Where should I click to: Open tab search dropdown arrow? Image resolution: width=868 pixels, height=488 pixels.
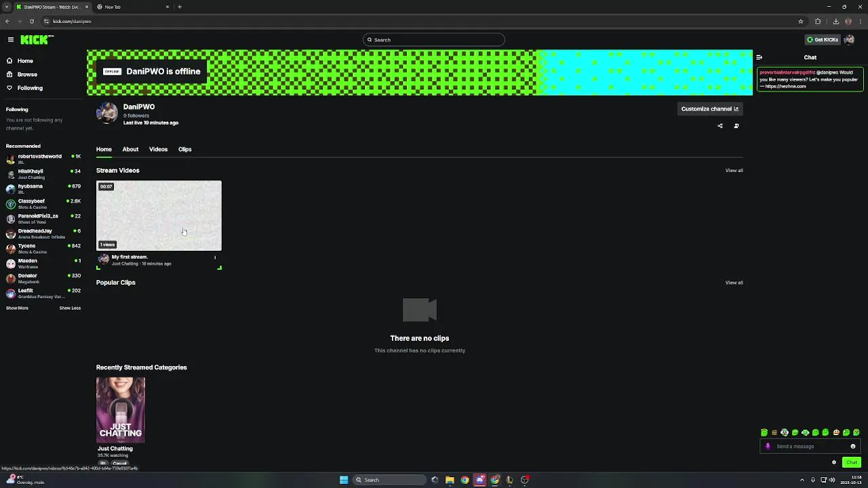pos(7,7)
